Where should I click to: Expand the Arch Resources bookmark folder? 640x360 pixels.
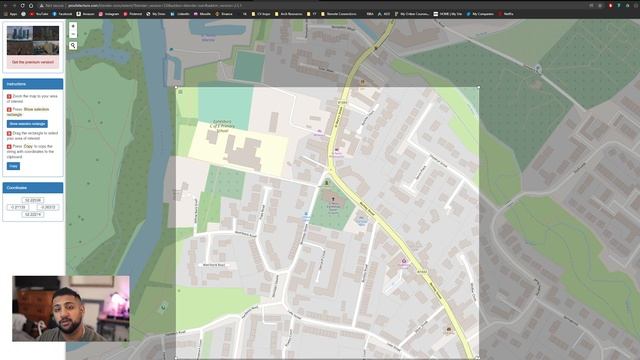point(289,14)
